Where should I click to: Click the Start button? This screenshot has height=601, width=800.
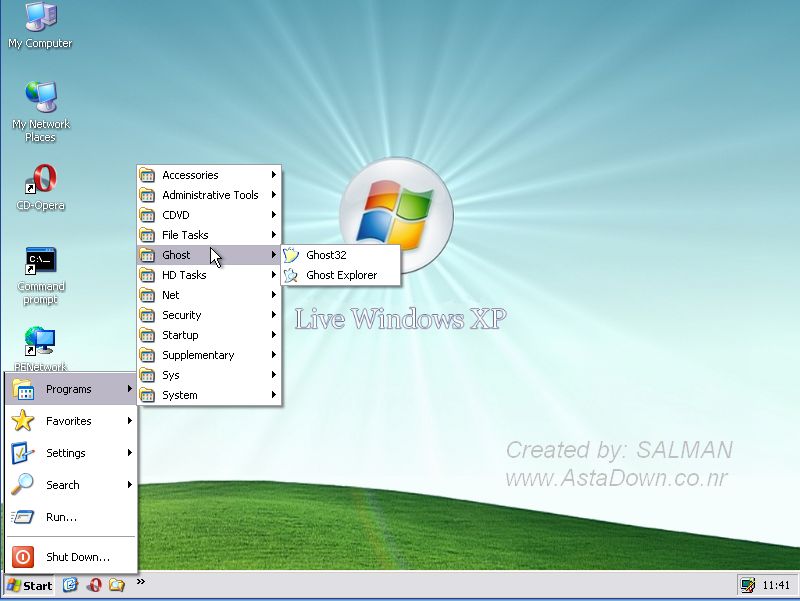[x=30, y=586]
